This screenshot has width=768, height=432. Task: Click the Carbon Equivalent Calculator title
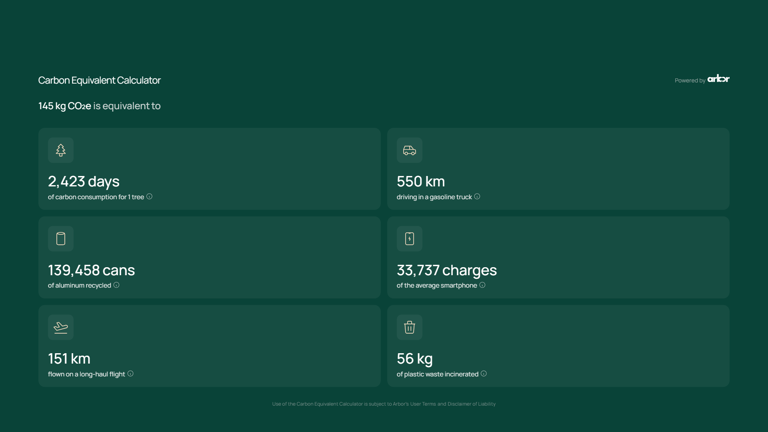99,80
